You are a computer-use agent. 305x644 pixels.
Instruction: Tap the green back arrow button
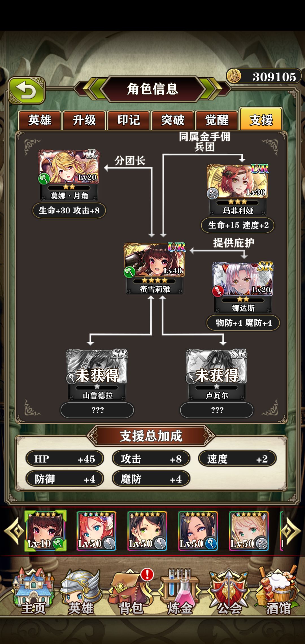pyautogui.click(x=27, y=90)
